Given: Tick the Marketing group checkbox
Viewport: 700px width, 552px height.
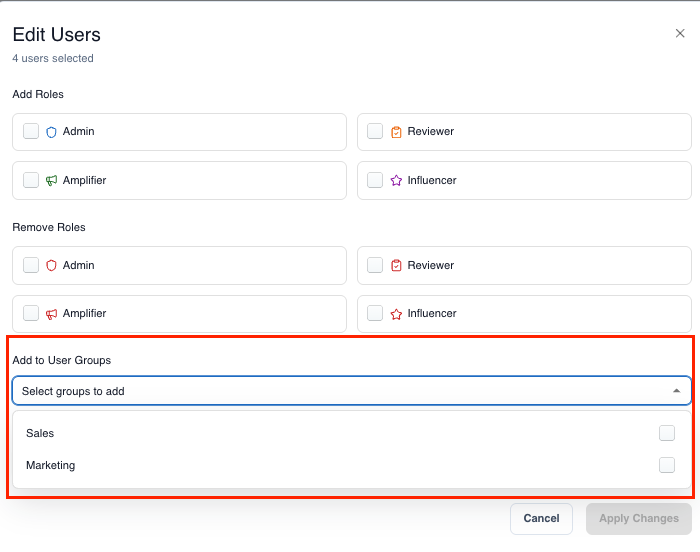Looking at the screenshot, I should tap(667, 465).
